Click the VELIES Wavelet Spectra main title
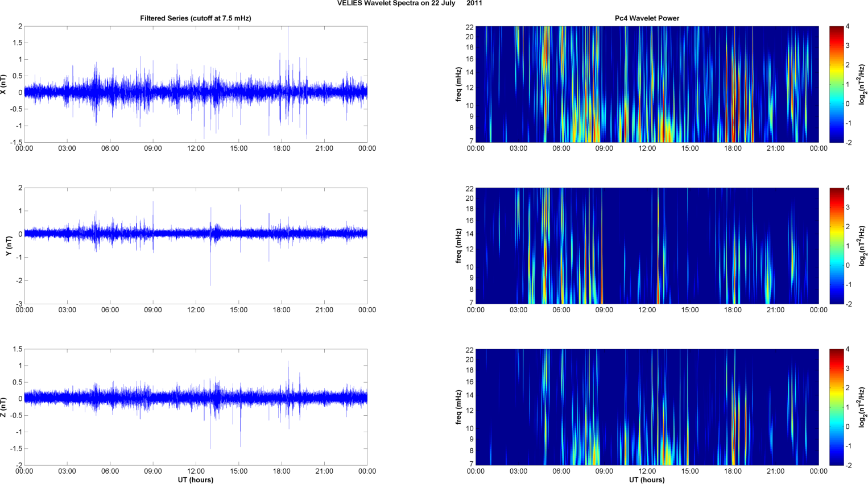Viewport: 868px width, 484px height. [410, 3]
